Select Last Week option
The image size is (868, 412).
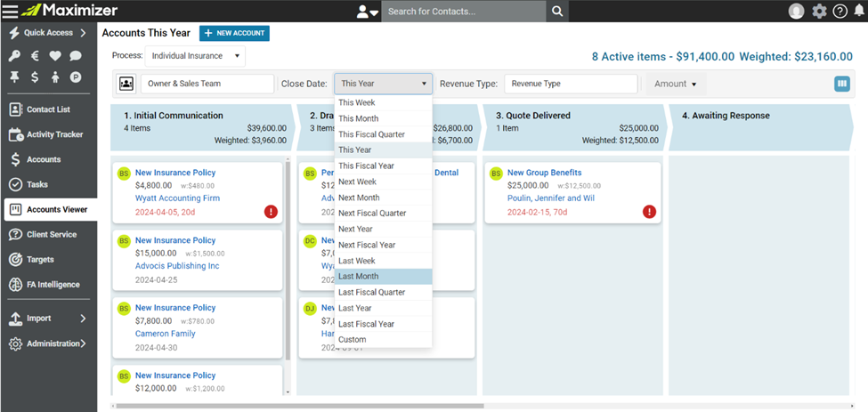tap(383, 261)
